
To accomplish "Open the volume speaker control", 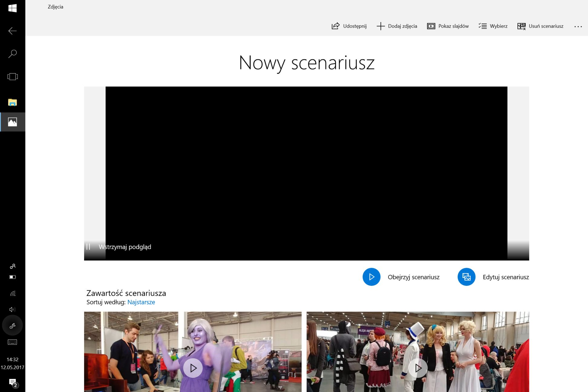I will click(x=12, y=309).
